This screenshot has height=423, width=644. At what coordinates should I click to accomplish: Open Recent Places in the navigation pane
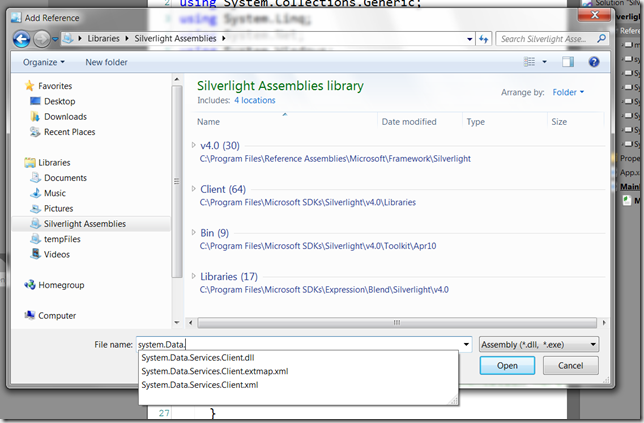(69, 132)
